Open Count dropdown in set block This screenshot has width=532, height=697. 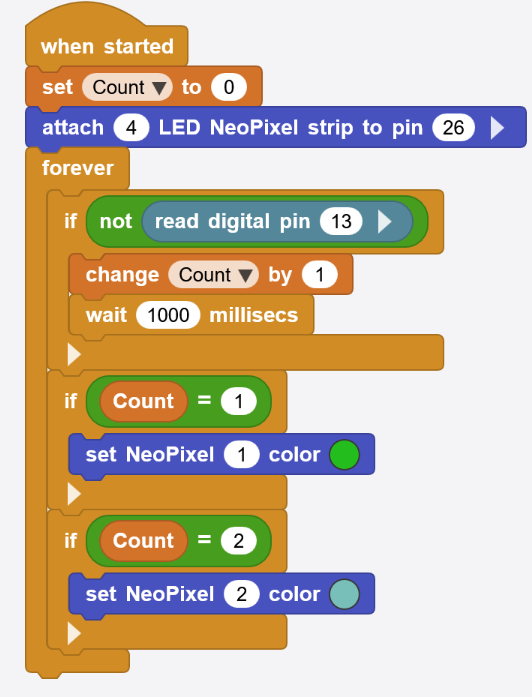127,87
